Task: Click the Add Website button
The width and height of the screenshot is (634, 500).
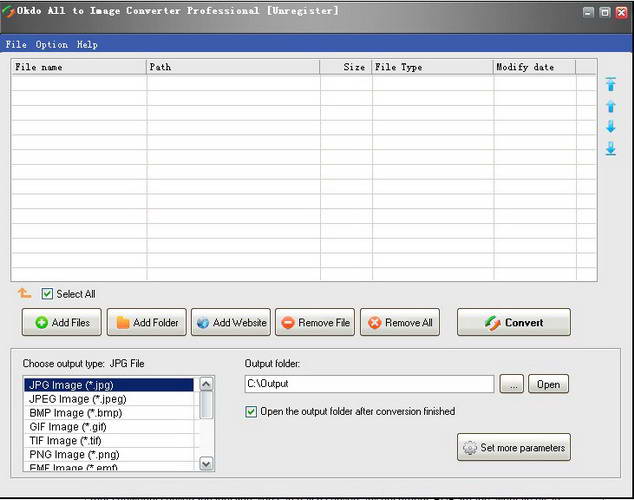Action: click(231, 322)
